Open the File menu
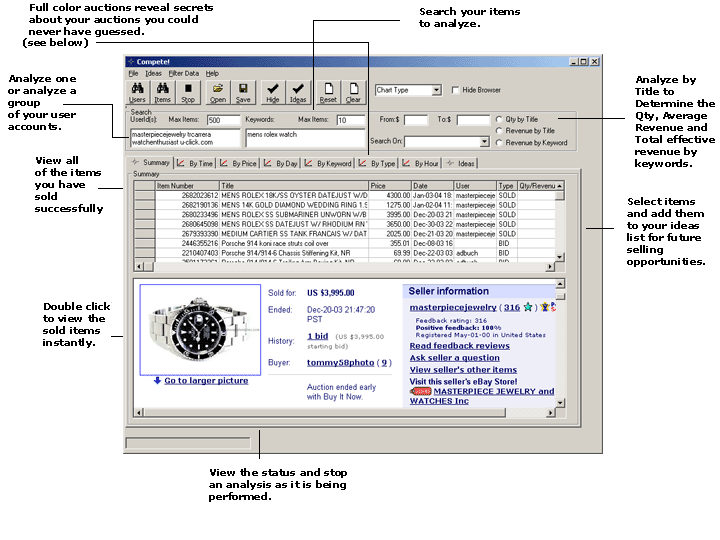This screenshot has width=720, height=540. 133,73
